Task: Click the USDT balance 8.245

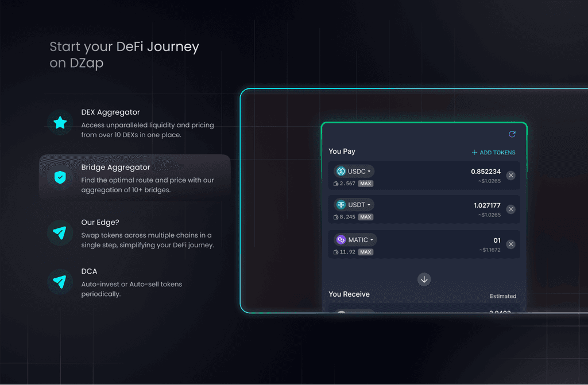Action: [347, 217]
